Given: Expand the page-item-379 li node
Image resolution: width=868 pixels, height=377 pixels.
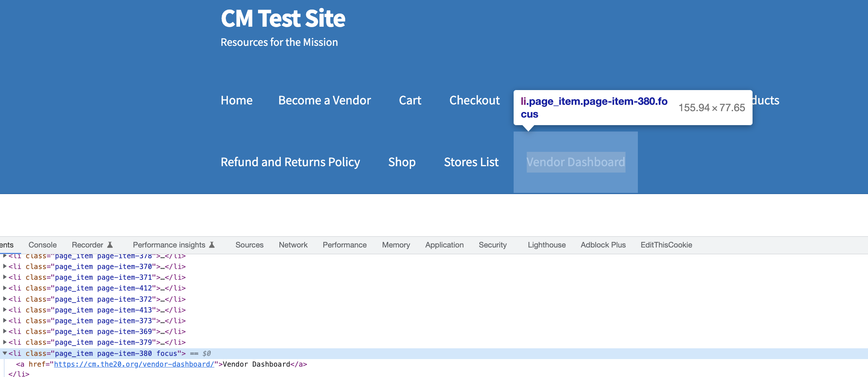Looking at the screenshot, I should tap(5, 342).
